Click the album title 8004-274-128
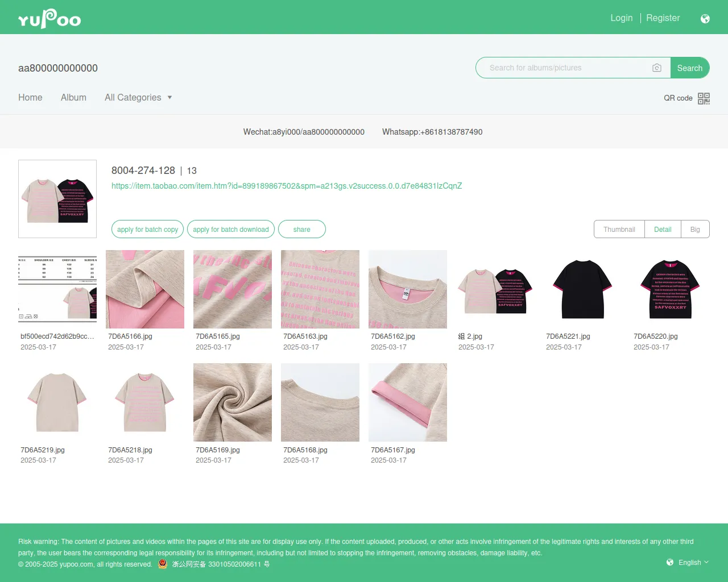This screenshot has width=728, height=582. coord(143,171)
